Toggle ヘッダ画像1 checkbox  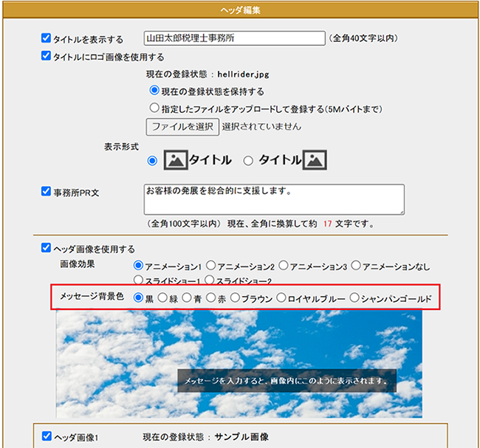pyautogui.click(x=47, y=436)
